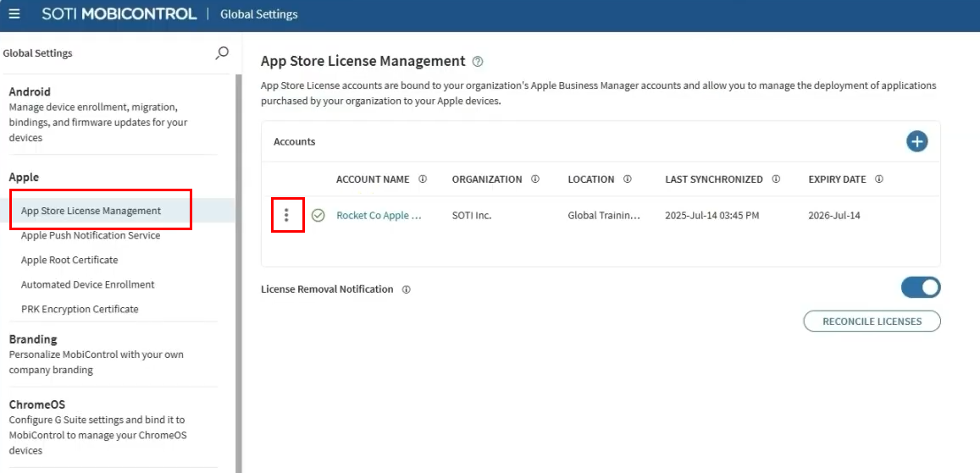Click green status checkmark of Rocket Co account
The image size is (980, 473).
click(318, 215)
